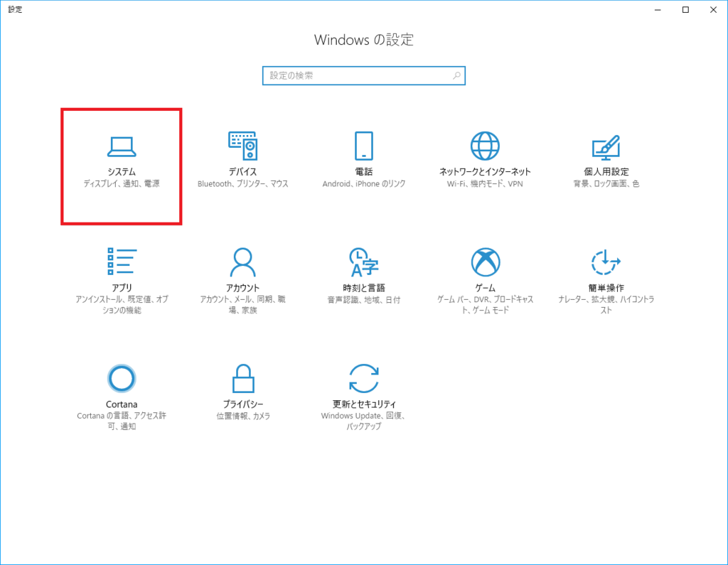728x565 pixels.
Task: Open the デバイス keyboard and speaker icon
Action: click(x=243, y=146)
